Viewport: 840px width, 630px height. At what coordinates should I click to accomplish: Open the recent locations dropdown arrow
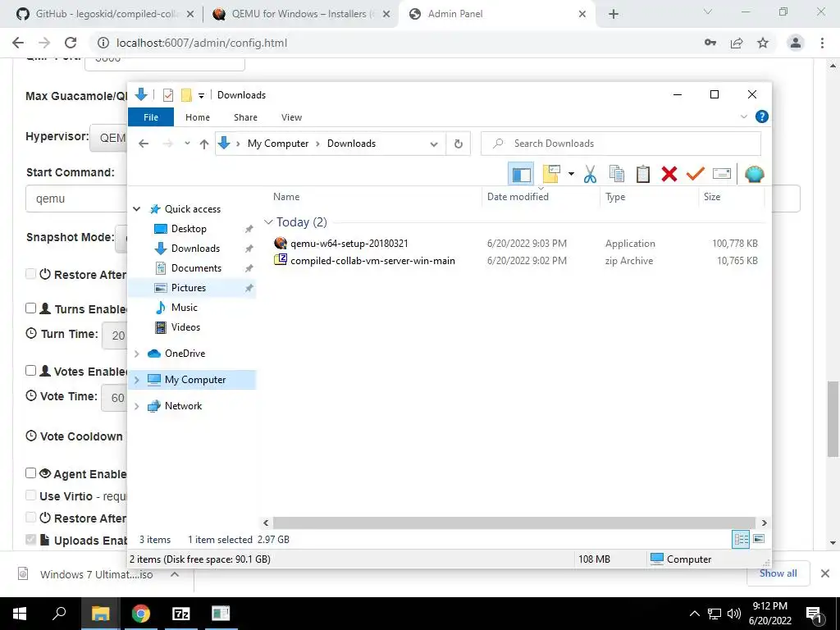[x=187, y=144]
